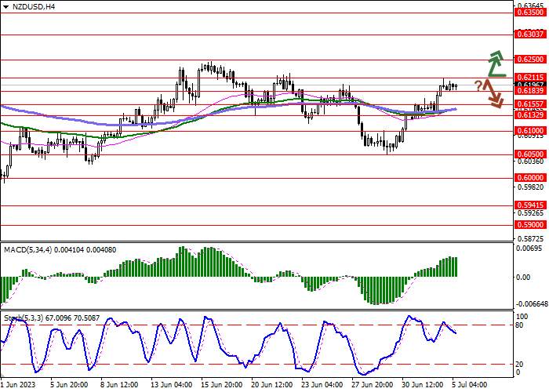Click the 20 Jun 12:00 time label
Image resolution: width=549 pixels, height=392 pixels.
[x=272, y=385]
